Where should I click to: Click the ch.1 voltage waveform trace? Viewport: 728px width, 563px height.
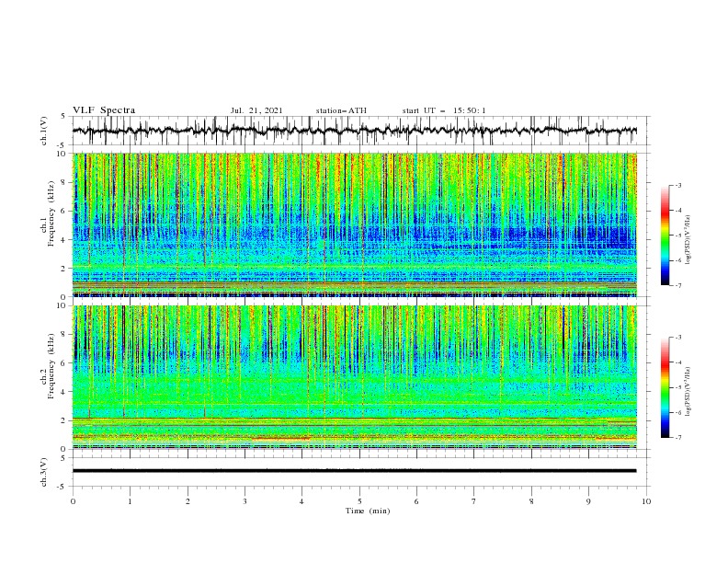tap(355, 131)
